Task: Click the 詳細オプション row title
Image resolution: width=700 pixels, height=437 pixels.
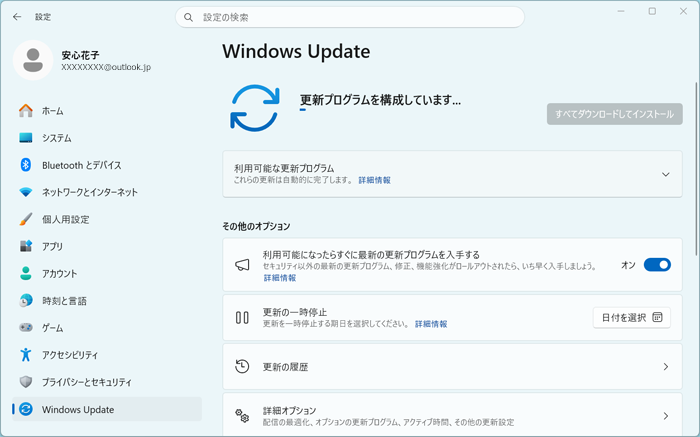Action: pos(289,410)
